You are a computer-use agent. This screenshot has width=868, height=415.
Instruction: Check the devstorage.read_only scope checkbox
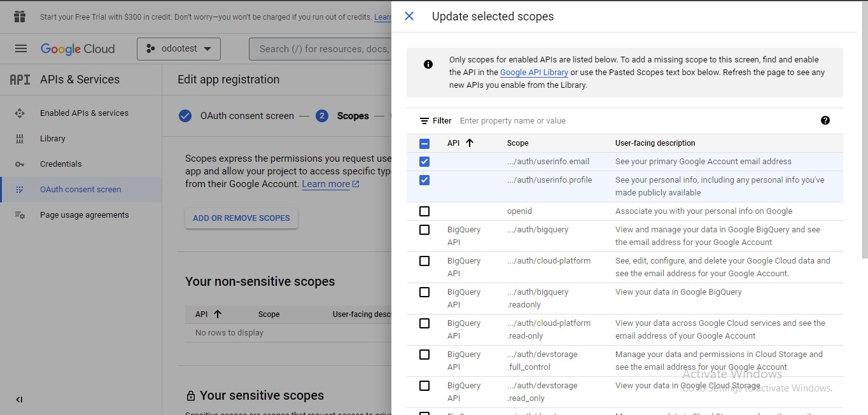(424, 386)
